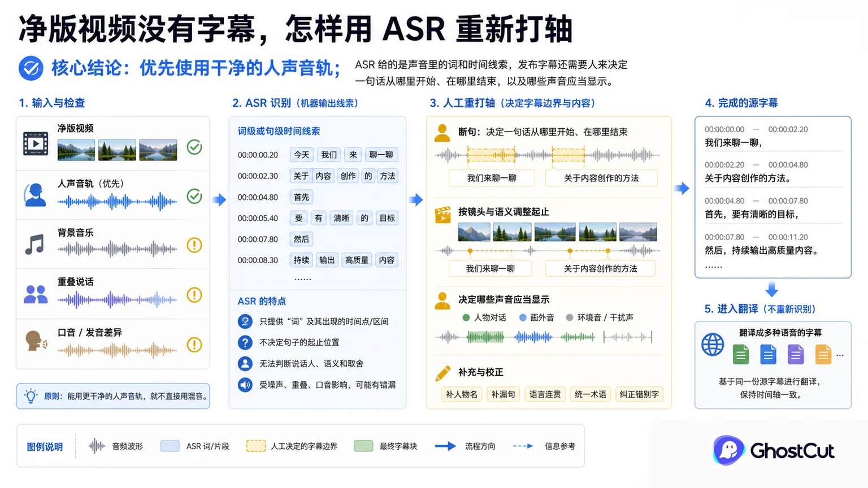Screen dimensions: 868x488
Task: Click the gray dot beside 环境音 / 干扰声
Action: 570,317
